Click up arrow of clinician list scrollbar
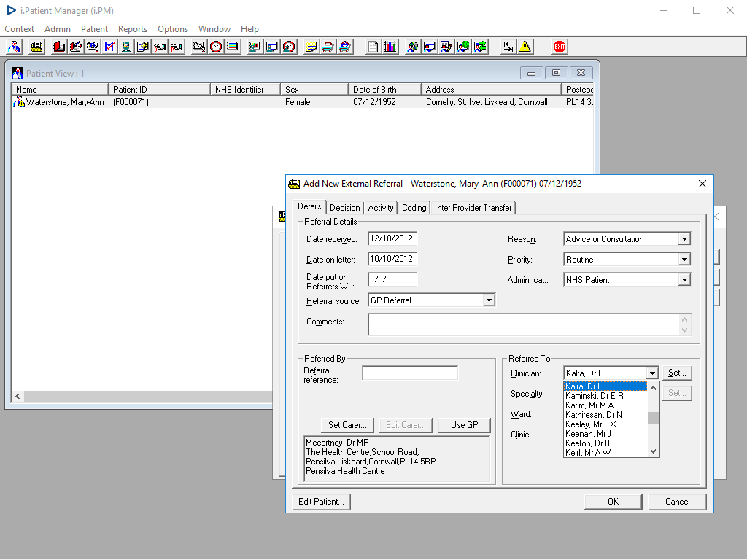The width and height of the screenshot is (747, 560). coord(653,388)
